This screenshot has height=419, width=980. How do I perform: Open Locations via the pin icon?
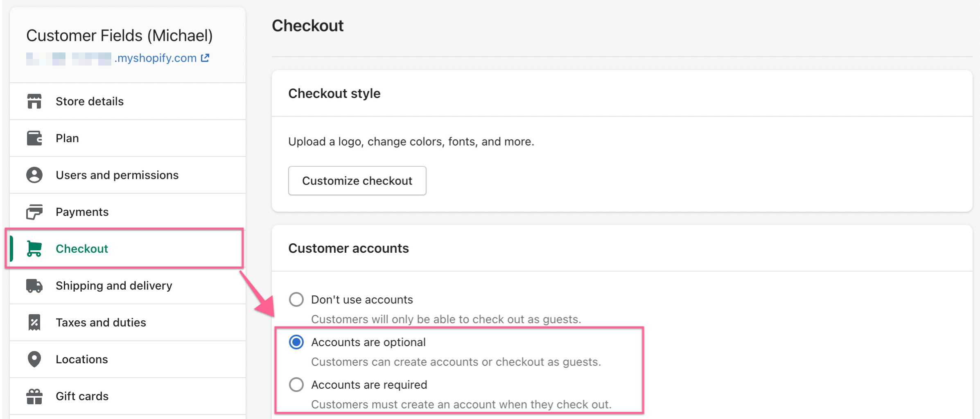point(34,359)
